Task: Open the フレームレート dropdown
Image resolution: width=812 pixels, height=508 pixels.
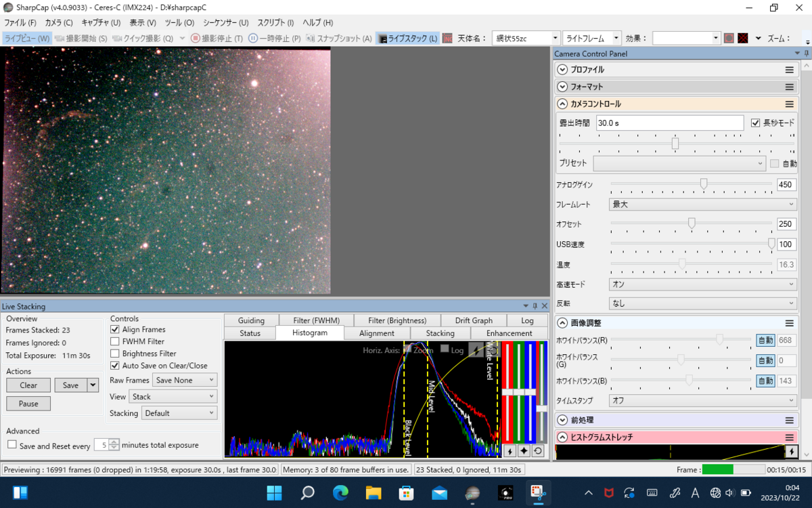Action: [x=702, y=204]
